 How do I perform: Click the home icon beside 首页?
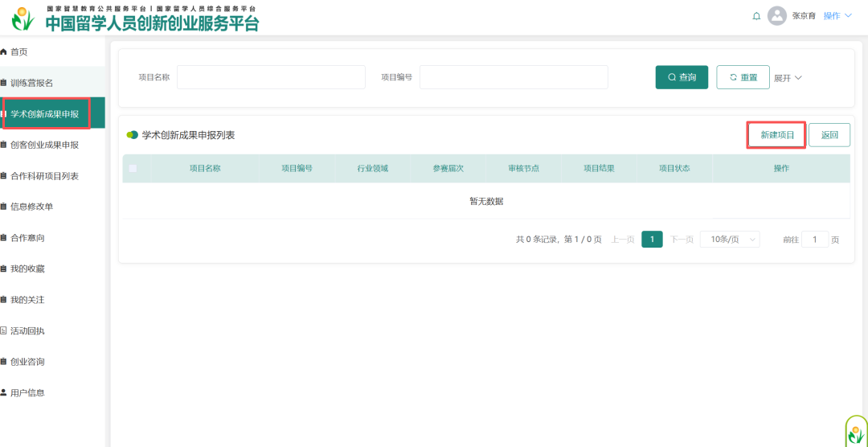pyautogui.click(x=4, y=52)
